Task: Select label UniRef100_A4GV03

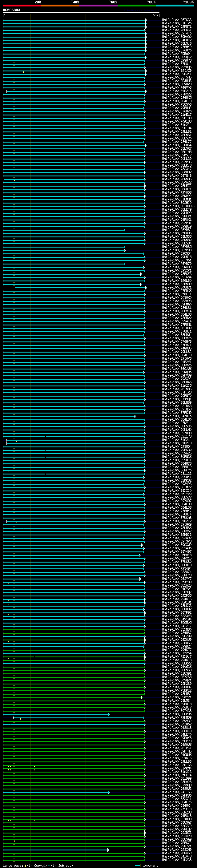Action: click(177, 88)
